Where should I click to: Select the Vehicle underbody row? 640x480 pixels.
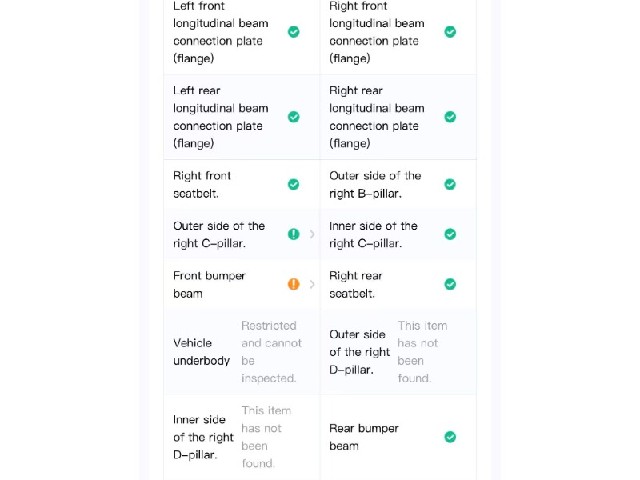coord(242,352)
